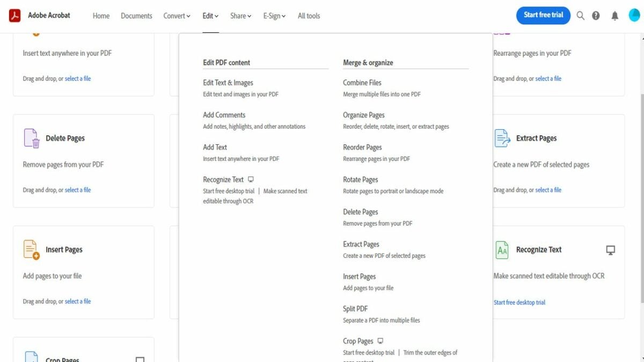
Task: Click the Edit PDF content heading
Action: (x=226, y=62)
